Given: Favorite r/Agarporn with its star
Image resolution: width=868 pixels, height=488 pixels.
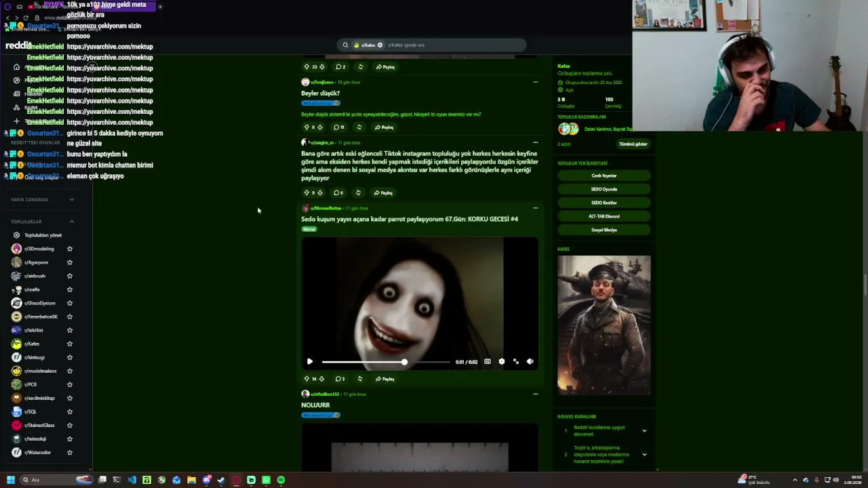Looking at the screenshot, I should click(x=70, y=262).
